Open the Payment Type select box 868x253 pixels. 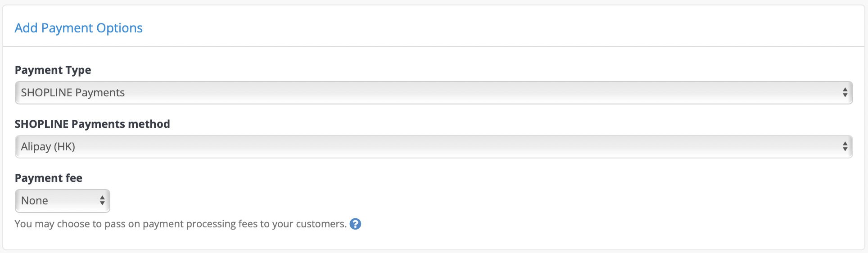tap(434, 93)
